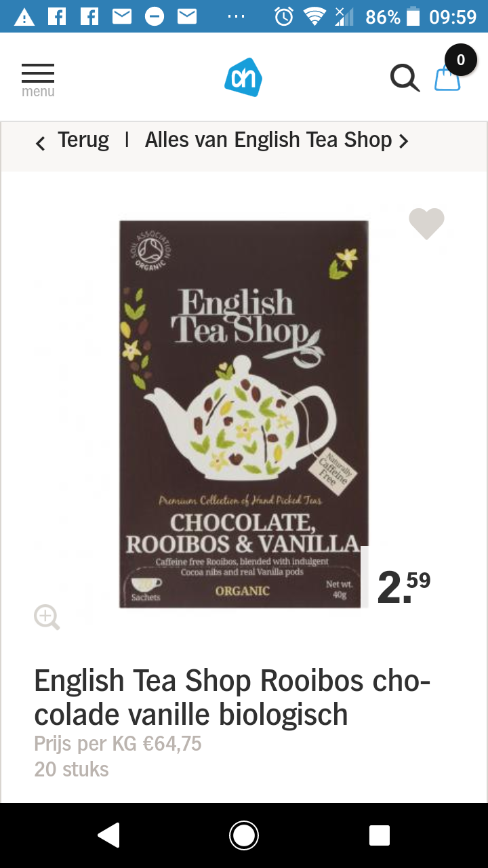Go back using Terug link
This screenshot has width=488, height=868.
pos(83,140)
